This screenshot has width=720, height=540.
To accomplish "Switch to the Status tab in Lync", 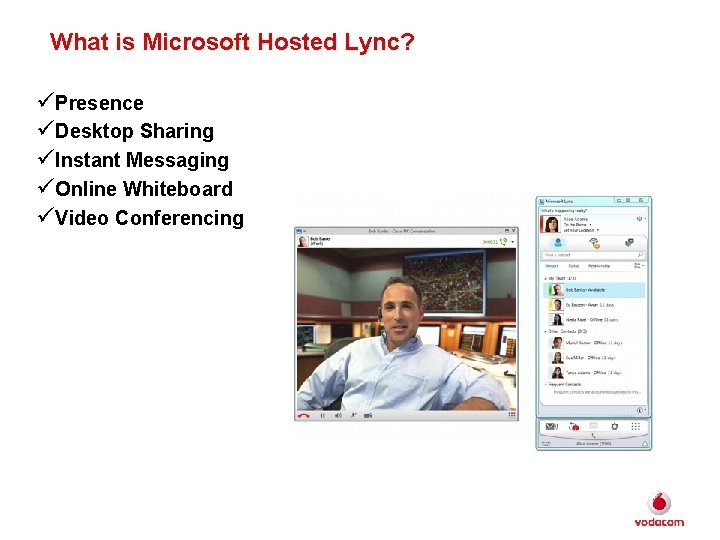I will click(574, 266).
